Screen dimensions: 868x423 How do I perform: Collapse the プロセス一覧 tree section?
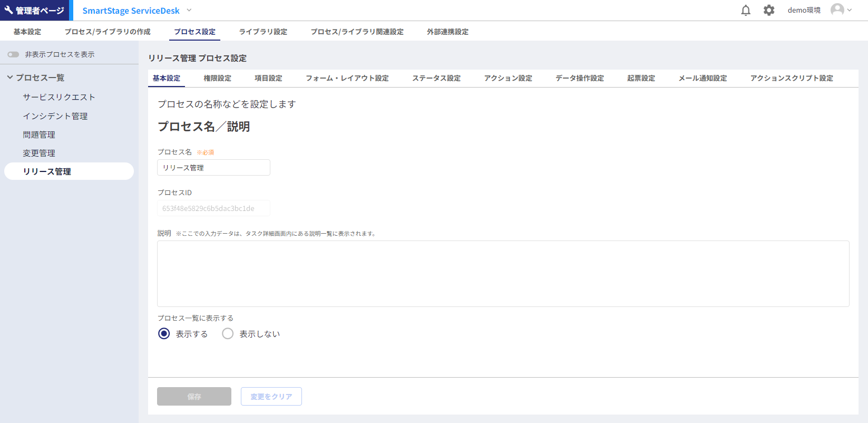[x=10, y=78]
